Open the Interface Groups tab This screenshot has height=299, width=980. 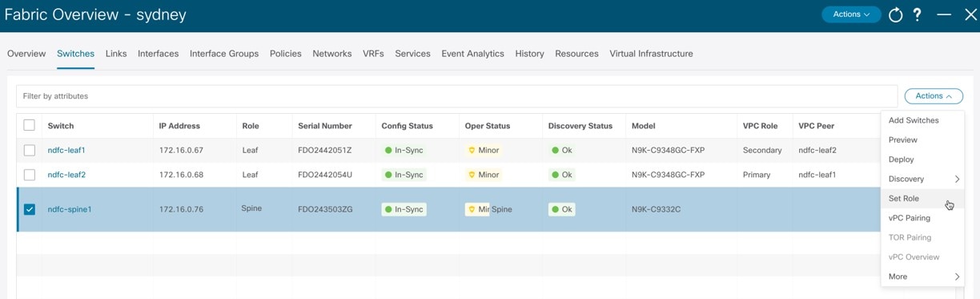click(x=224, y=54)
